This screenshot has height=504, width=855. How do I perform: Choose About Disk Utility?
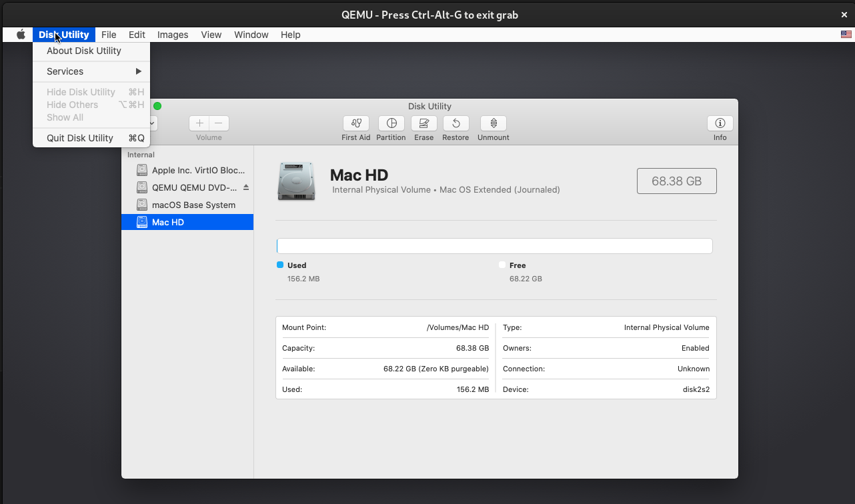[x=91, y=51]
